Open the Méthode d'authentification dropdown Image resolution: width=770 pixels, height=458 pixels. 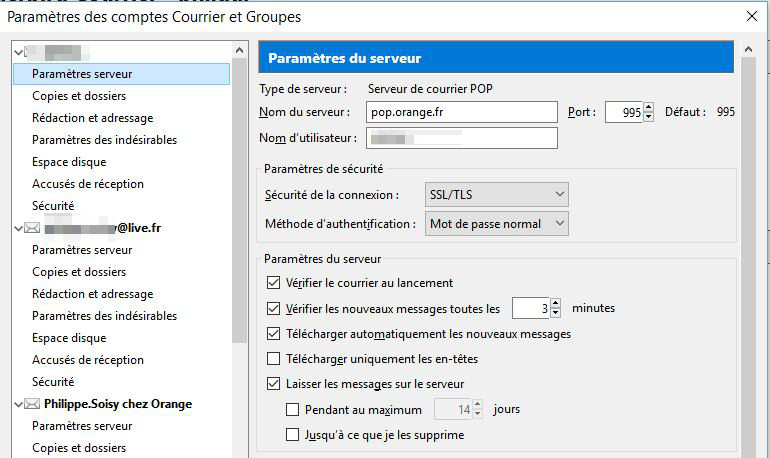[496, 224]
